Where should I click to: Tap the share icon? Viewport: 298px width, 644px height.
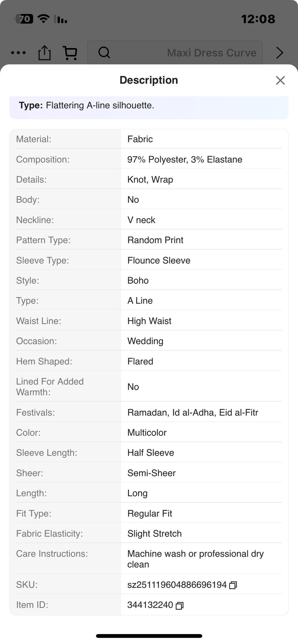click(44, 53)
